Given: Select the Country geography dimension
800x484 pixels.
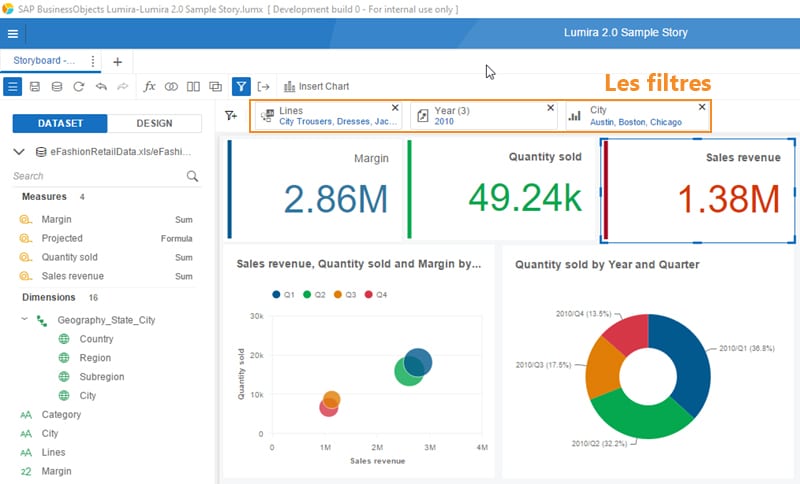Looking at the screenshot, I should (96, 339).
